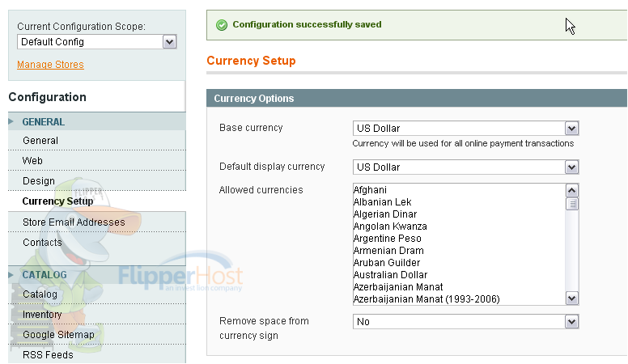Viewport: 628px width, 364px height.
Task: Click the allowed currencies scrollbar thumb
Action: (572, 204)
